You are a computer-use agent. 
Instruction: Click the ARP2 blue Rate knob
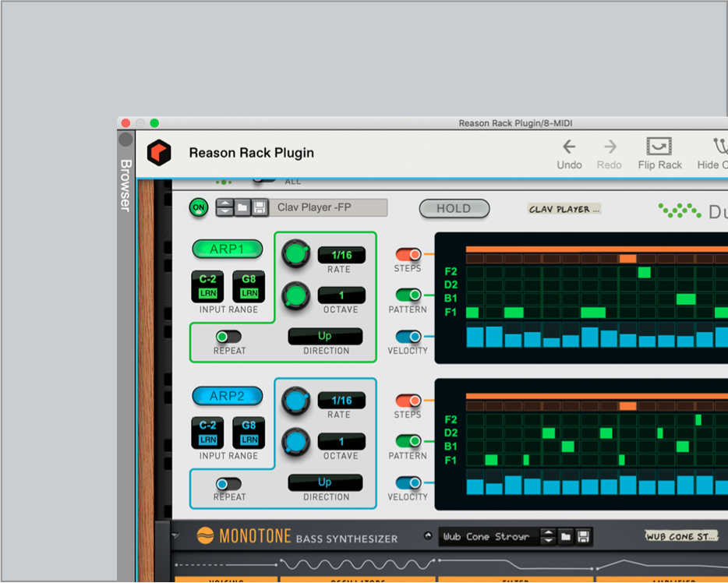click(295, 400)
